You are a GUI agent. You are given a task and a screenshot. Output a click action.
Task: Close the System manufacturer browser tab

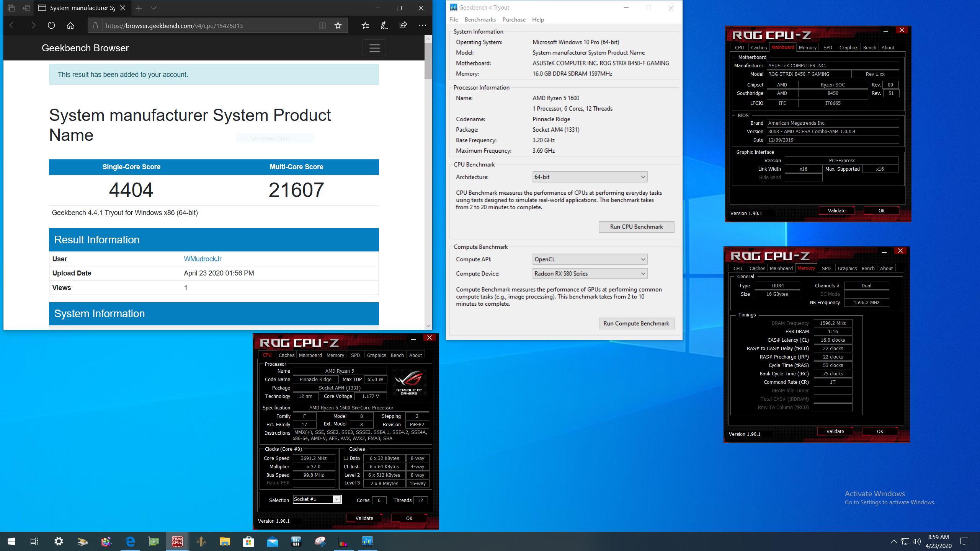[x=123, y=8]
